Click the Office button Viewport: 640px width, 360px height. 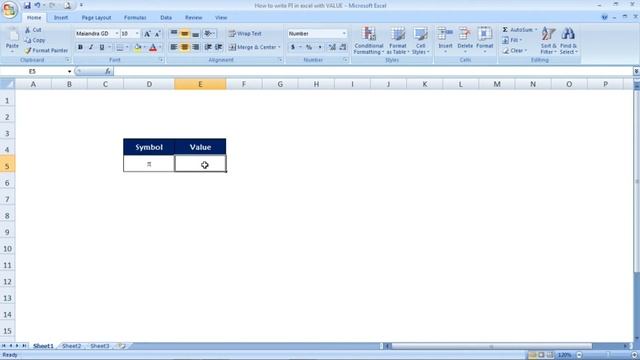tap(9, 9)
